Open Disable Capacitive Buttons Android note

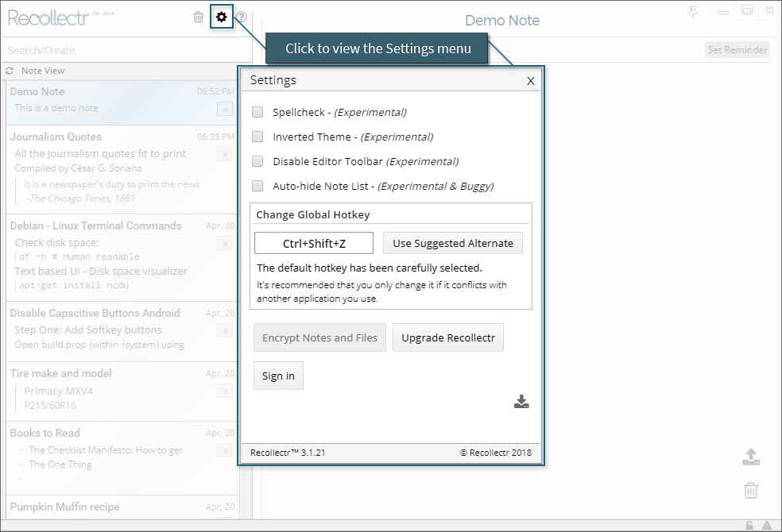122,332
